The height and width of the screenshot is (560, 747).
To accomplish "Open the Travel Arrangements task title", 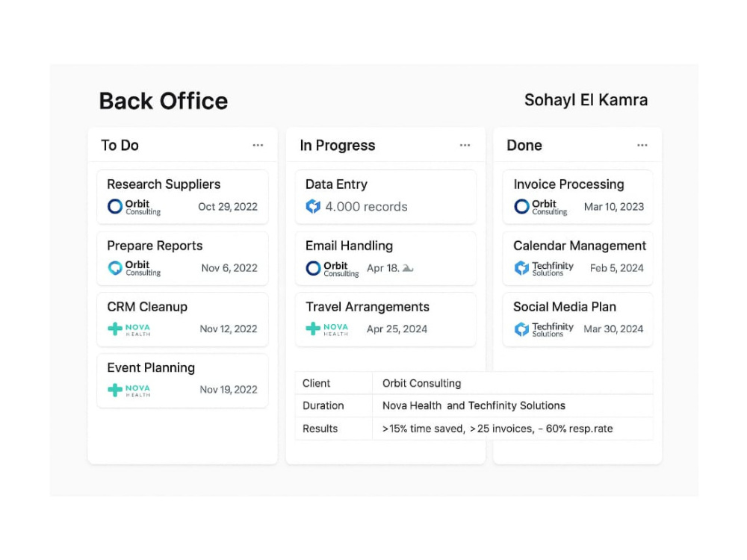I will click(x=368, y=307).
